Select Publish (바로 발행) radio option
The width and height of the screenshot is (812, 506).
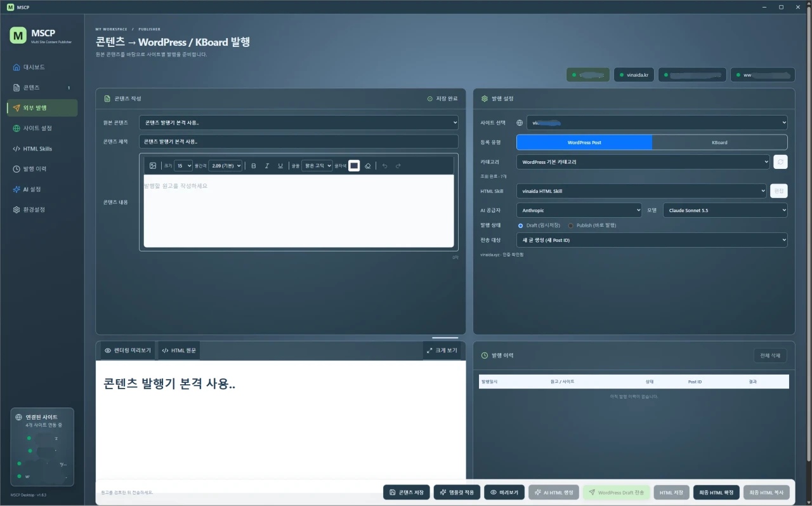point(570,225)
